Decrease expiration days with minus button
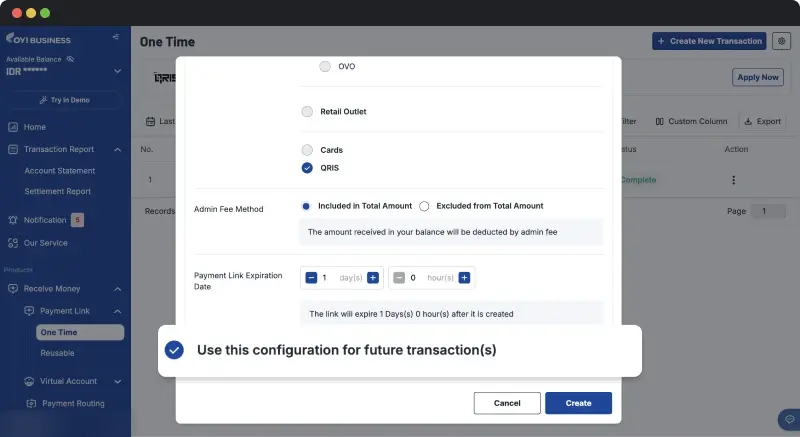 [311, 278]
